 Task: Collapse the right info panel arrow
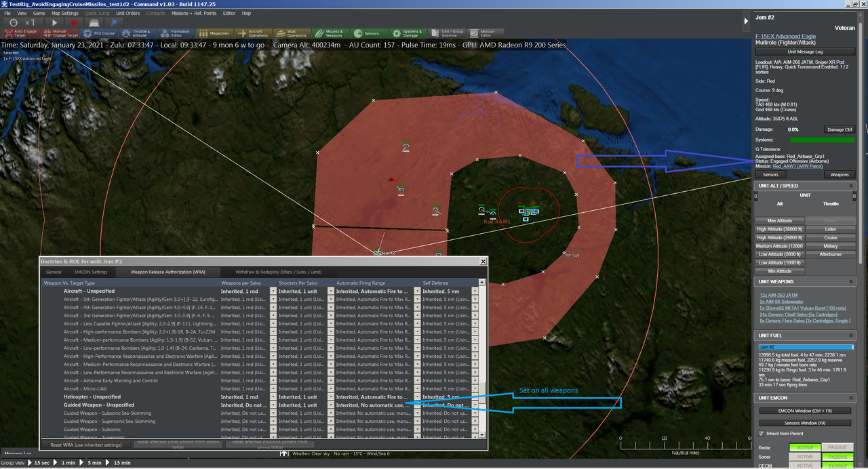click(747, 21)
